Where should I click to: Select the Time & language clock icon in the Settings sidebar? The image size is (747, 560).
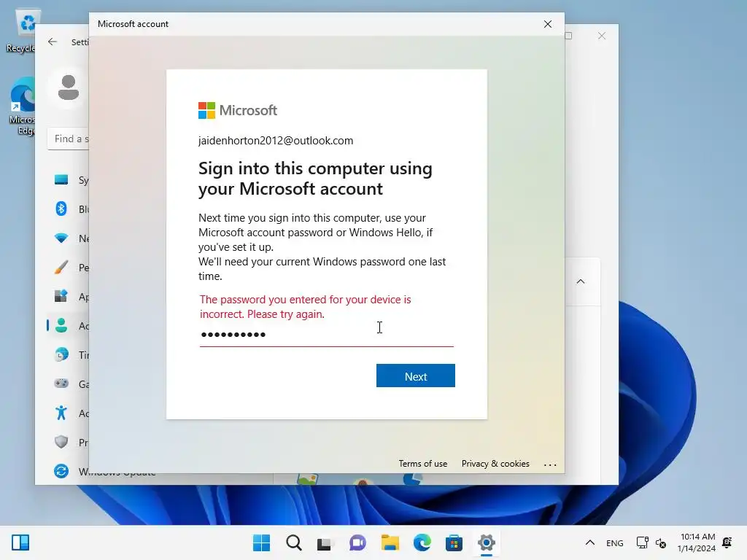61,355
